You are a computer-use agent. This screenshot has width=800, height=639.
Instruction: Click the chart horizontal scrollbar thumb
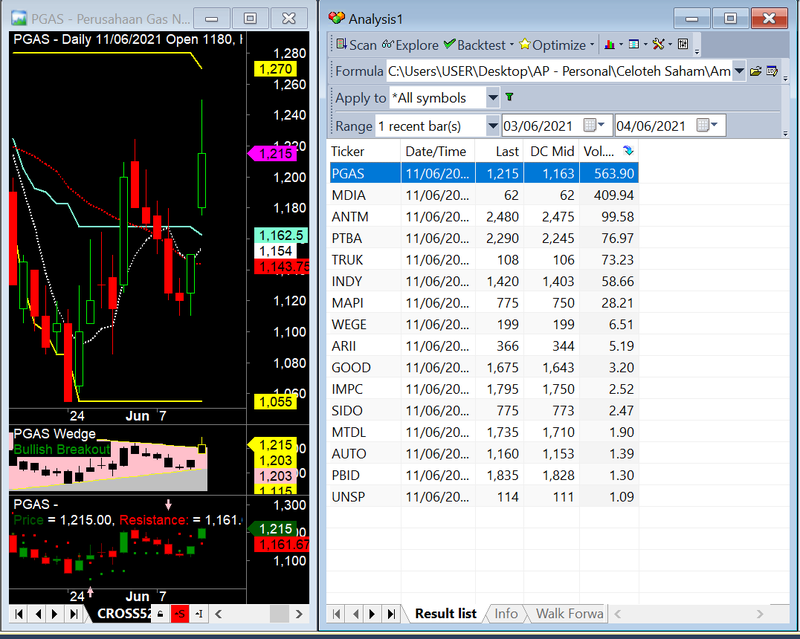tap(279, 613)
